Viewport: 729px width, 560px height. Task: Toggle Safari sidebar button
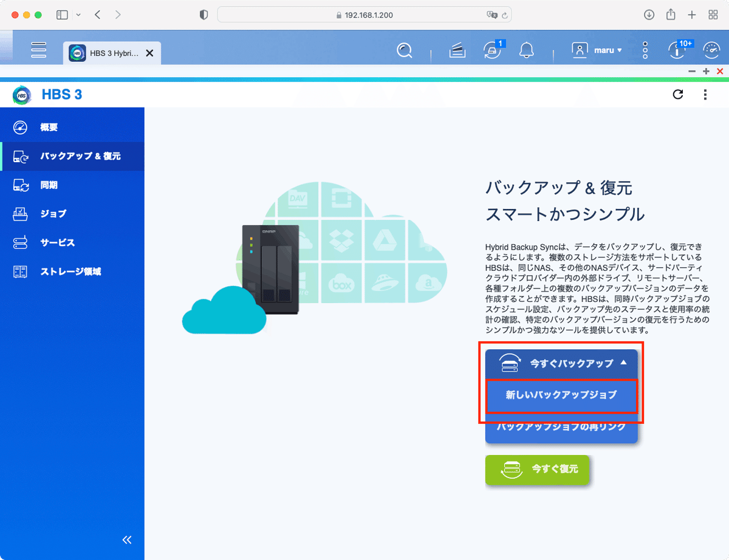click(x=62, y=15)
